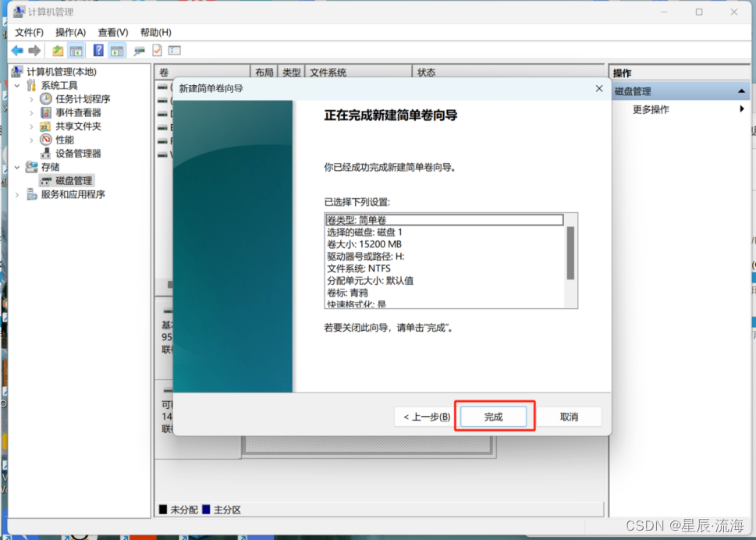Select 服务和应用程序 in the tree

(x=73, y=194)
